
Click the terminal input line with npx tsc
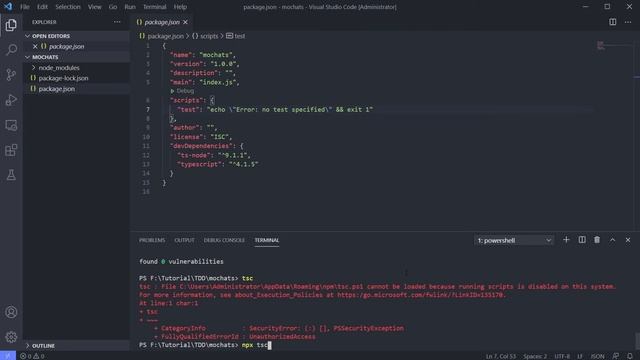(x=205, y=345)
